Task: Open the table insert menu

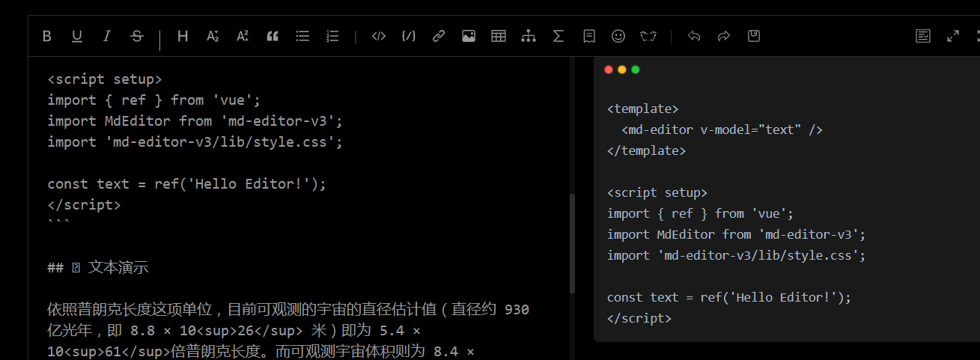Action: point(499,36)
